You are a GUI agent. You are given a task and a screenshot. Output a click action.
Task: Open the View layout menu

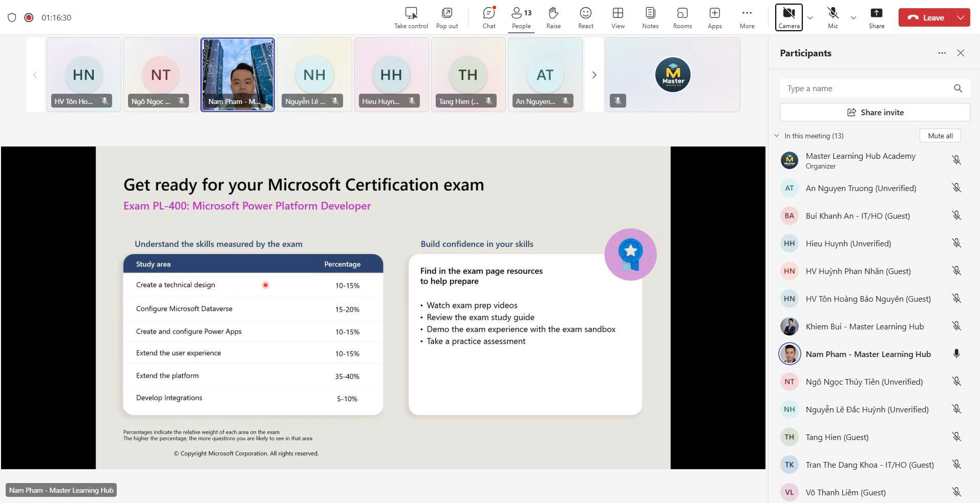tap(617, 17)
